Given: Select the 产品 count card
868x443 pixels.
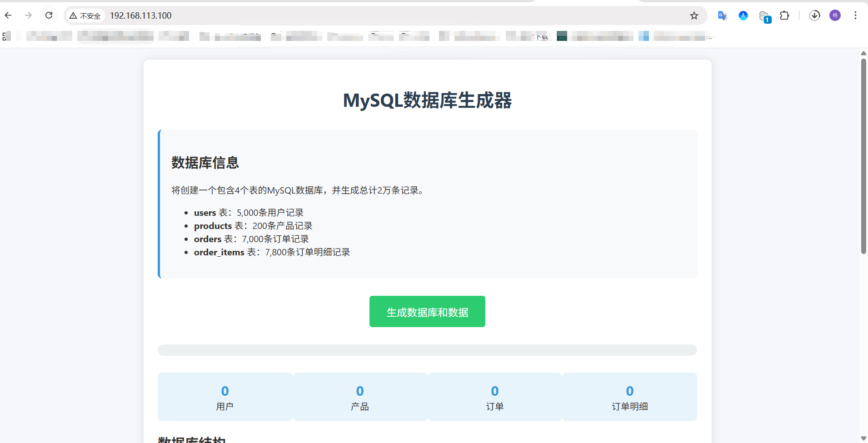Looking at the screenshot, I should 360,397.
